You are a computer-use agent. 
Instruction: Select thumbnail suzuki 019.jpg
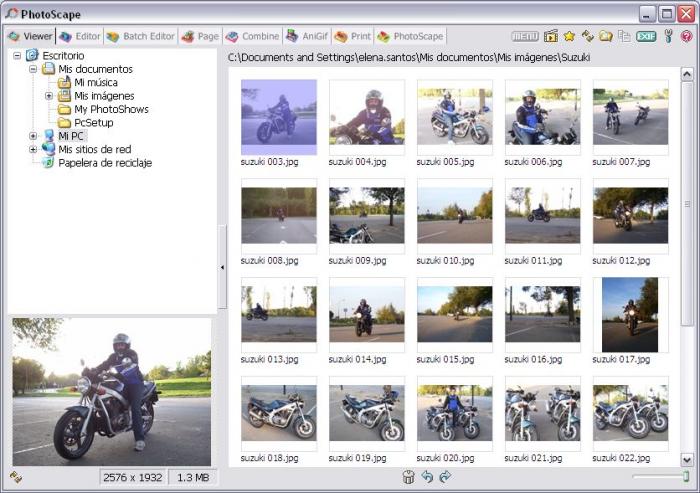[x=367, y=414]
